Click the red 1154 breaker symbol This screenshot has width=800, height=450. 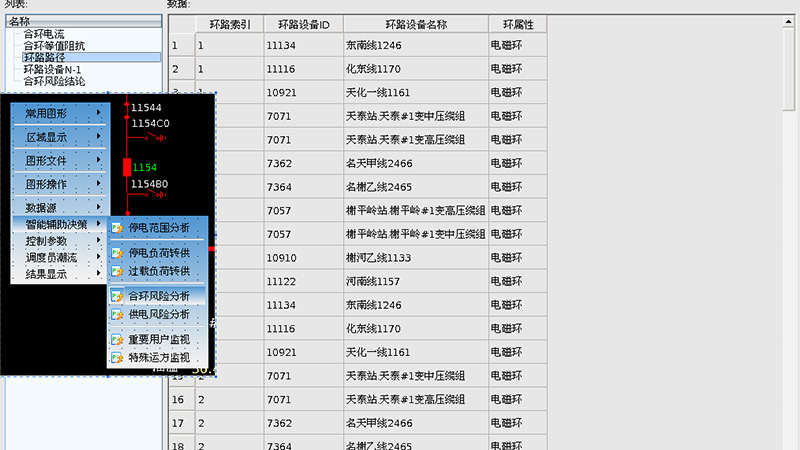[x=127, y=167]
